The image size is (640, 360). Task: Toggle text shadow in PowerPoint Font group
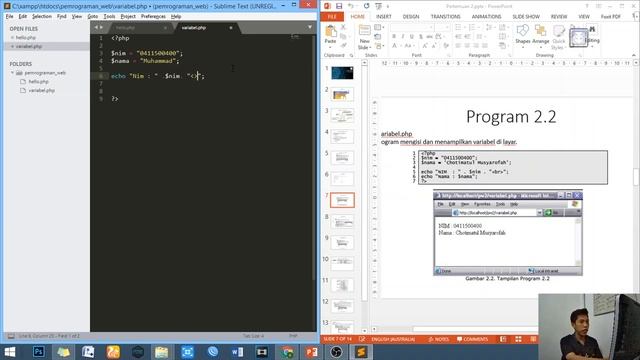click(x=421, y=37)
